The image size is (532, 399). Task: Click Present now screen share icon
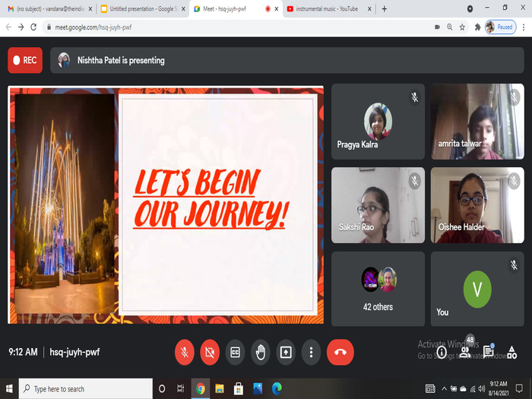point(286,352)
